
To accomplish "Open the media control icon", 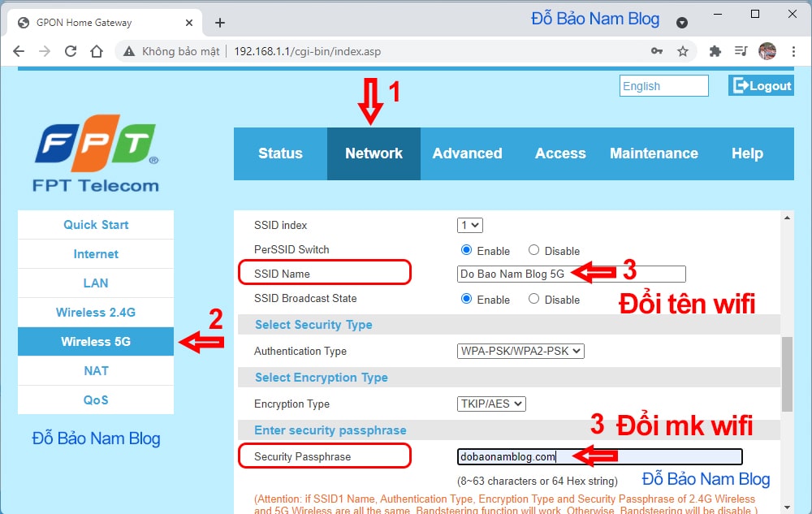I will pyautogui.click(x=741, y=50).
